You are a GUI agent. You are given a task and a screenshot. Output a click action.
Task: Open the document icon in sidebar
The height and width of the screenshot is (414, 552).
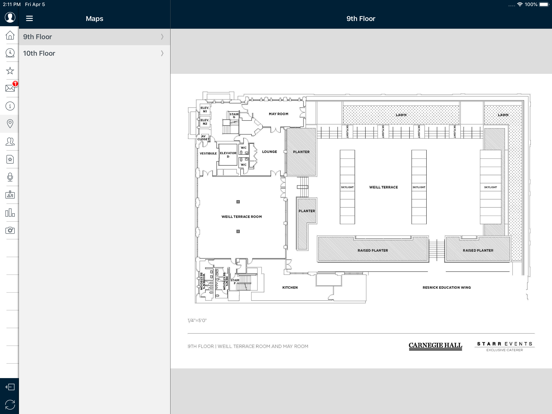tap(10, 159)
